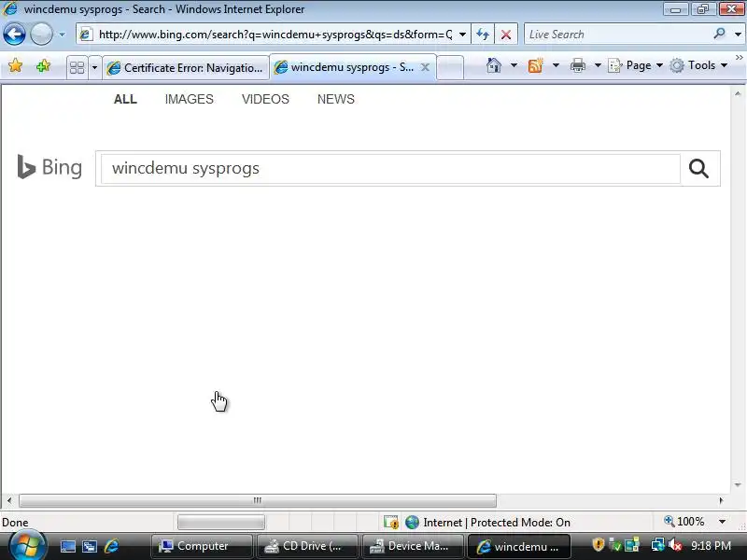Image resolution: width=747 pixels, height=560 pixels.
Task: Click the Home toolbar icon
Action: click(x=494, y=65)
